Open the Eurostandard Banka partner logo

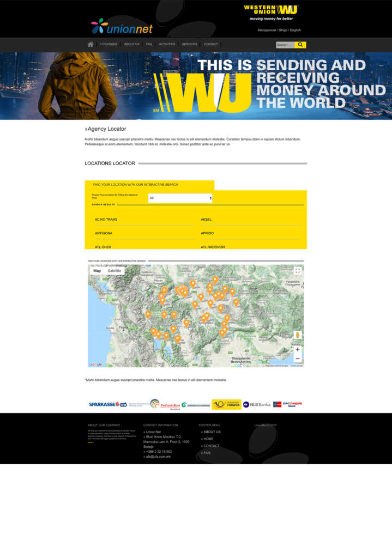pyautogui.click(x=287, y=405)
